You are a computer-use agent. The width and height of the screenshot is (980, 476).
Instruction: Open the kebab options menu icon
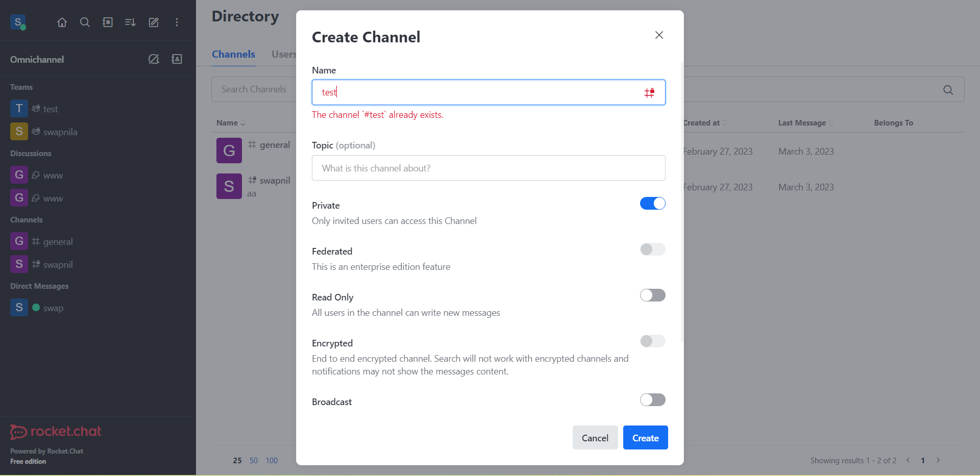click(177, 22)
